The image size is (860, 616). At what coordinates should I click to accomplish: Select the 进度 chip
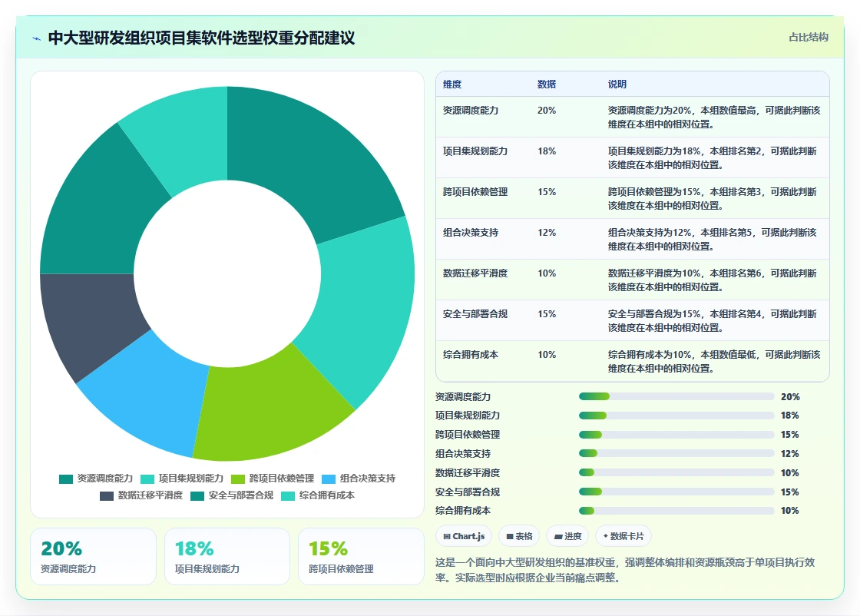point(567,536)
